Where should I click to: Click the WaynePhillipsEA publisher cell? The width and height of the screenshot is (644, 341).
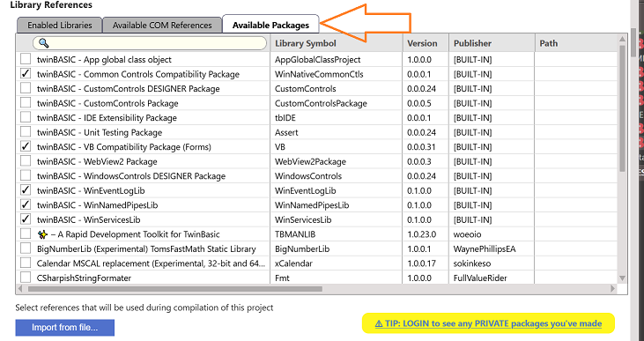point(492,248)
